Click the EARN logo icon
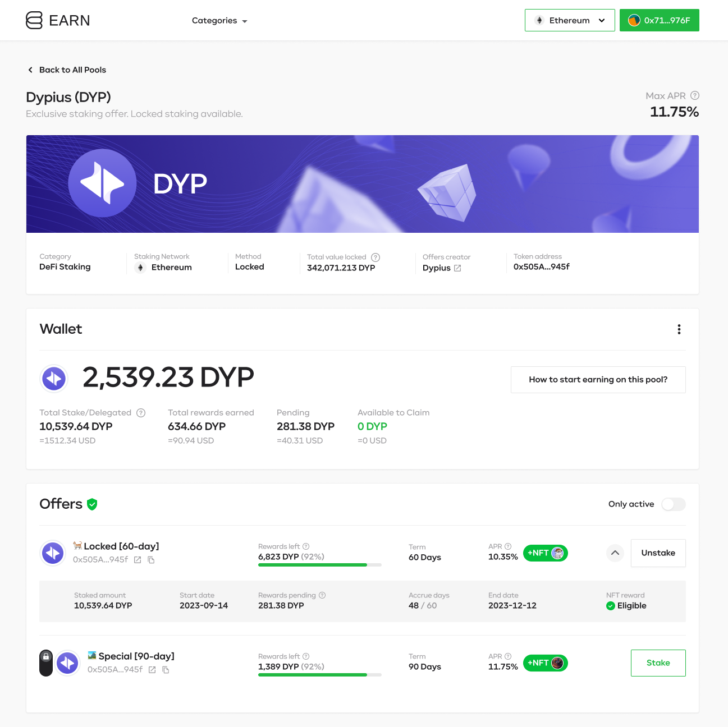 [x=34, y=20]
